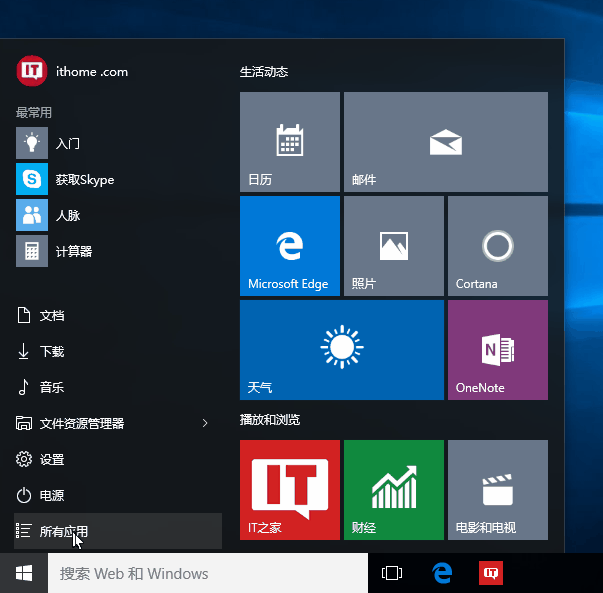Open the Cortana tile
The width and height of the screenshot is (603, 593).
point(497,246)
